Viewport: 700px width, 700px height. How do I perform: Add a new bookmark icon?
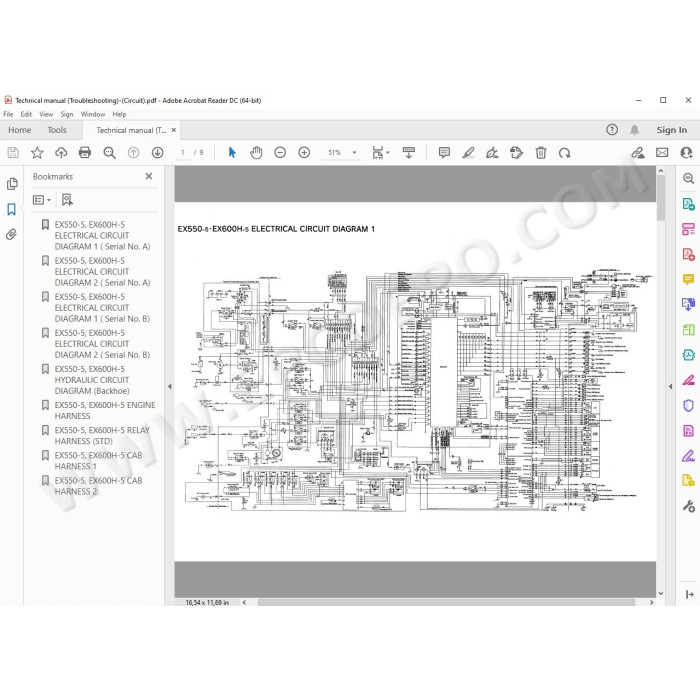pyautogui.click(x=67, y=200)
